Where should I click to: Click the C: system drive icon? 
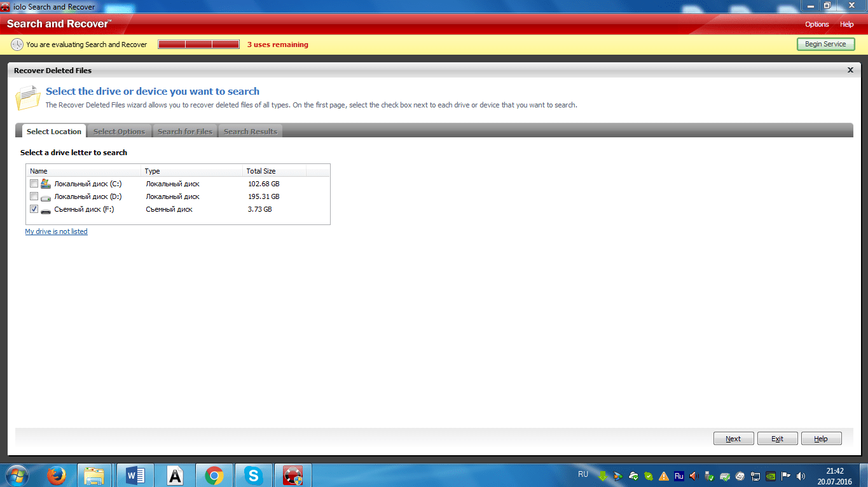click(45, 184)
